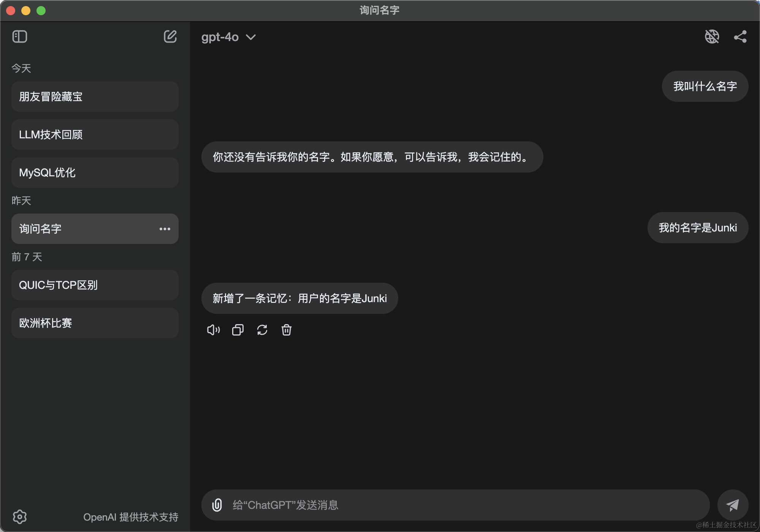Open the MySQL优化 conversation
Screen dimensions: 760x532
pyautogui.click(x=95, y=173)
